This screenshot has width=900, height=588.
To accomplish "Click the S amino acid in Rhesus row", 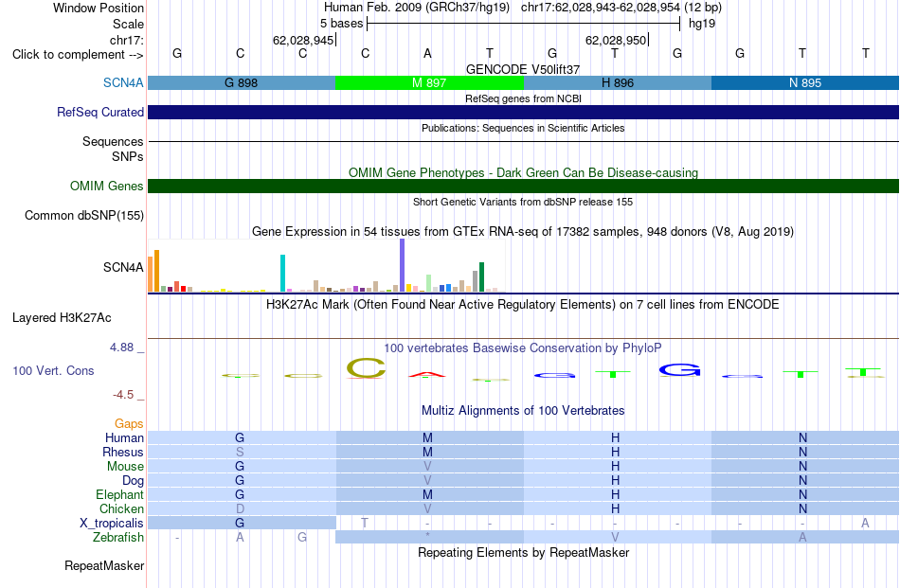I will click(x=240, y=452).
